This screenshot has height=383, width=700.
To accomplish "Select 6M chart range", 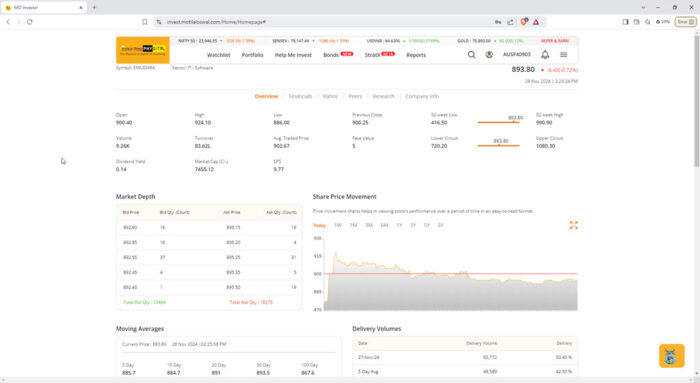I will [x=384, y=225].
